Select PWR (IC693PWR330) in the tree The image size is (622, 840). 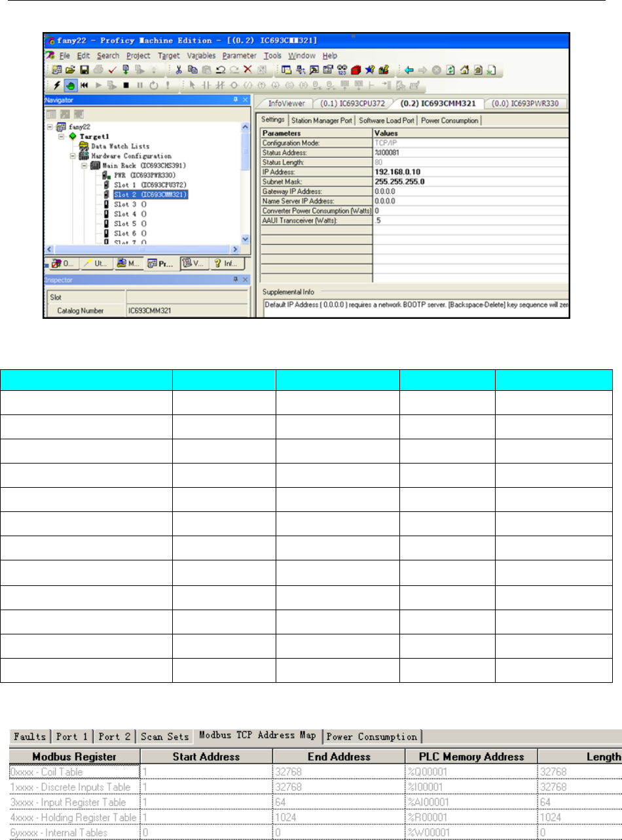click(145, 175)
